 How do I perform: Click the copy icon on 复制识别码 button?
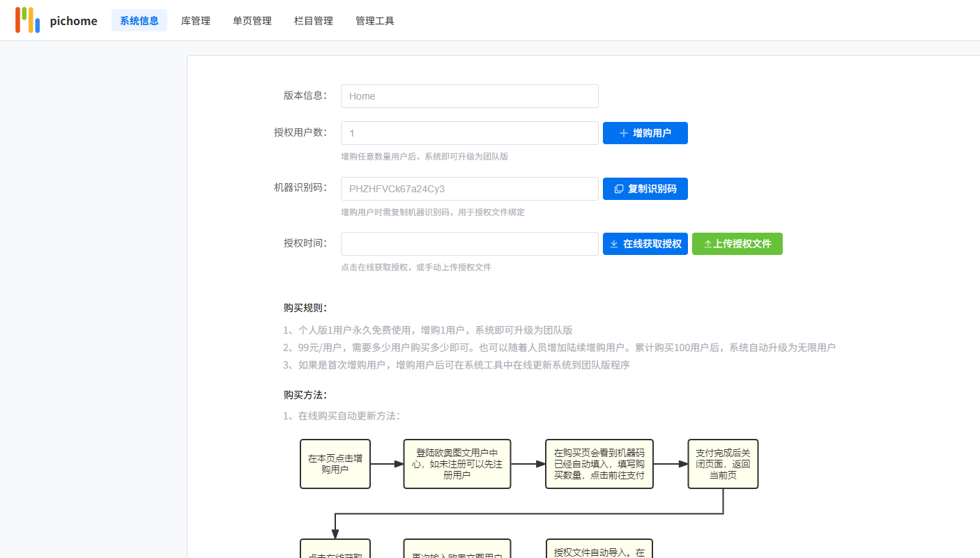pos(619,189)
